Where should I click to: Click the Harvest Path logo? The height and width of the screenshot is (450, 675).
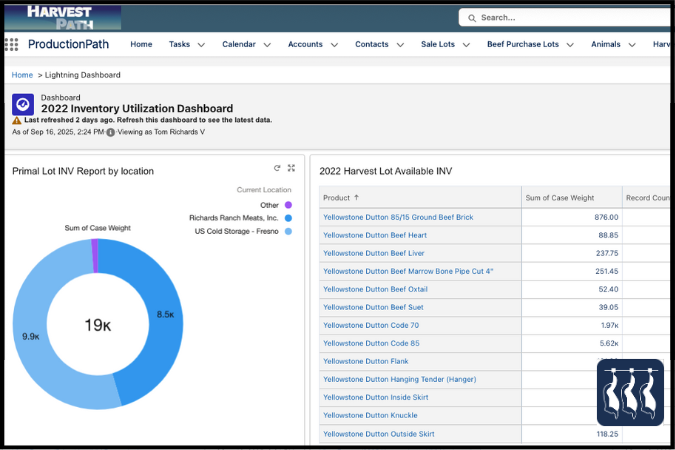(x=63, y=18)
